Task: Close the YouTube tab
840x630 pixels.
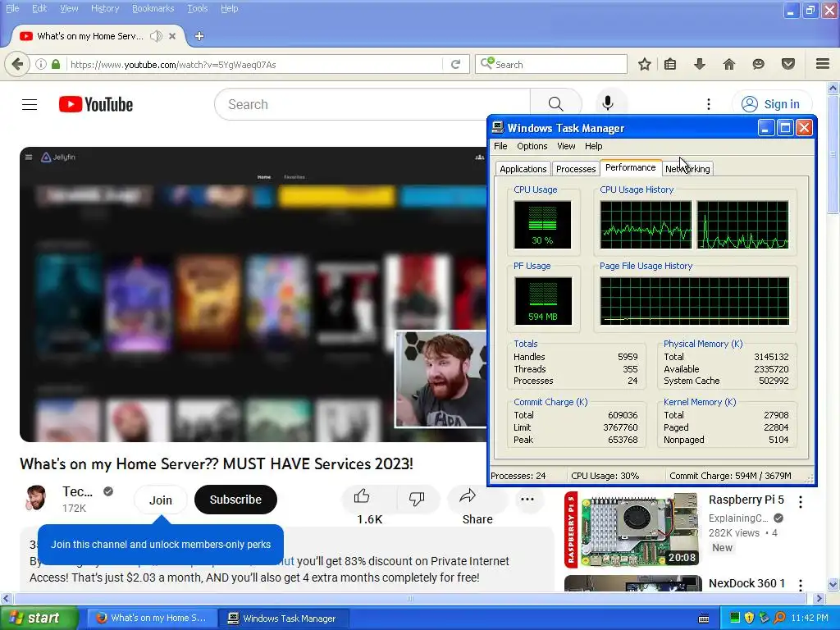Action: (172, 36)
